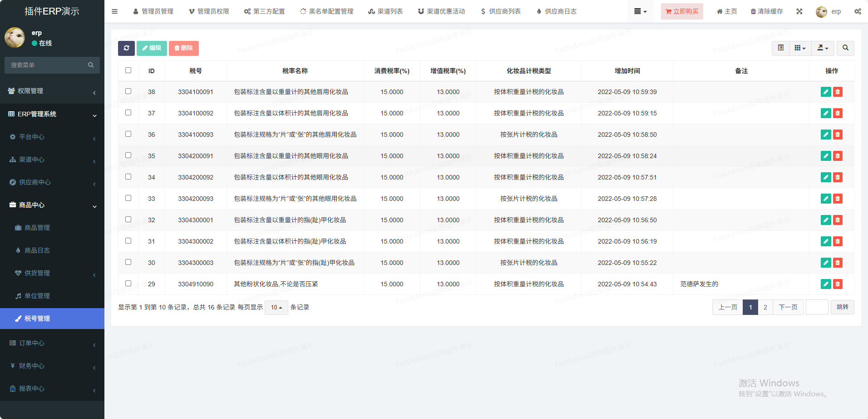Image resolution: width=868 pixels, height=419 pixels.
Task: Click the green edit pencil for row ID 38
Action: pyautogui.click(x=826, y=92)
